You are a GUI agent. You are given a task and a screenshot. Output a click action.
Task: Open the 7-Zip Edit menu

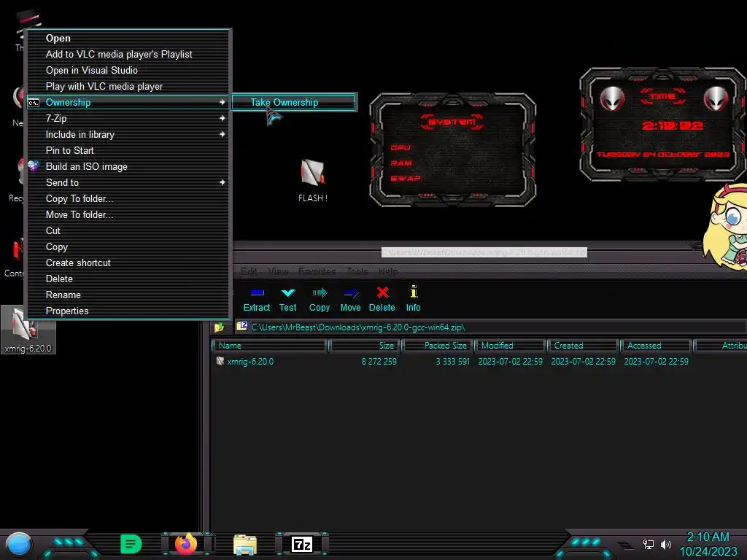pos(249,271)
